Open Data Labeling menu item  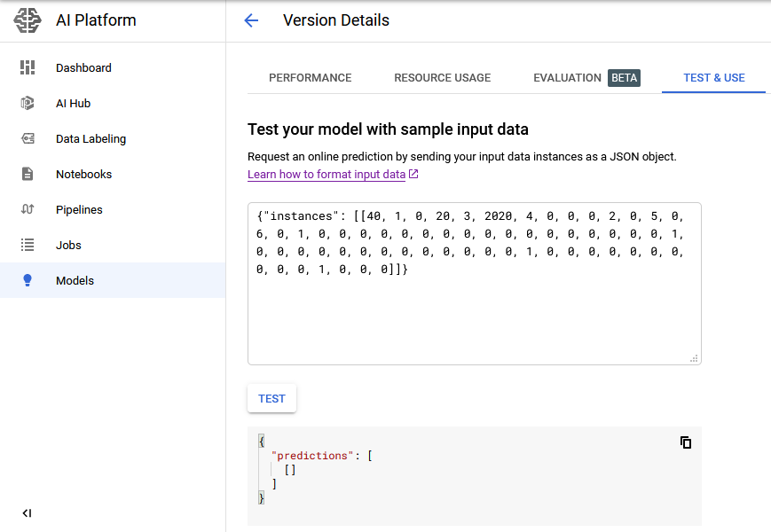click(x=113, y=138)
